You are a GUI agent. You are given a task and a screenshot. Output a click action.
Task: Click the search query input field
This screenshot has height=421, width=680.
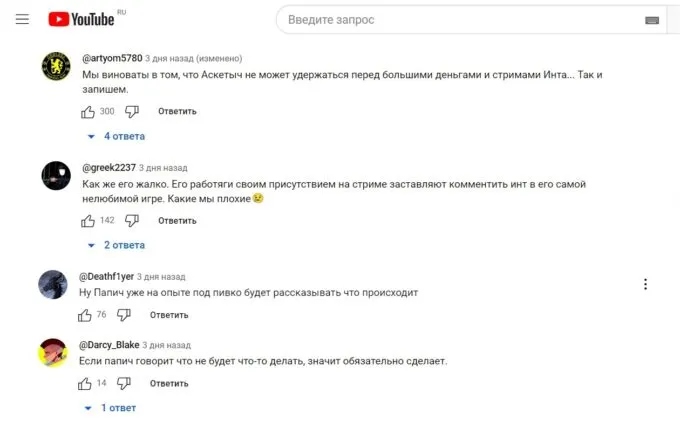460,20
